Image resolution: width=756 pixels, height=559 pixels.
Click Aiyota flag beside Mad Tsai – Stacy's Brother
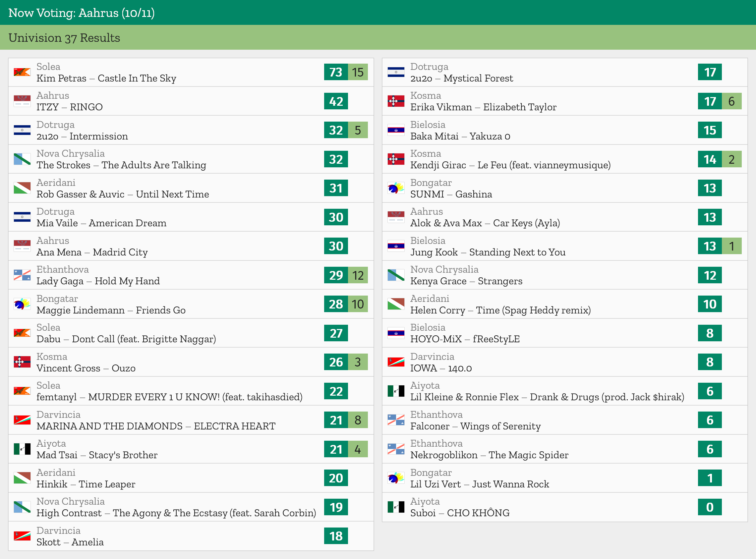click(x=22, y=449)
